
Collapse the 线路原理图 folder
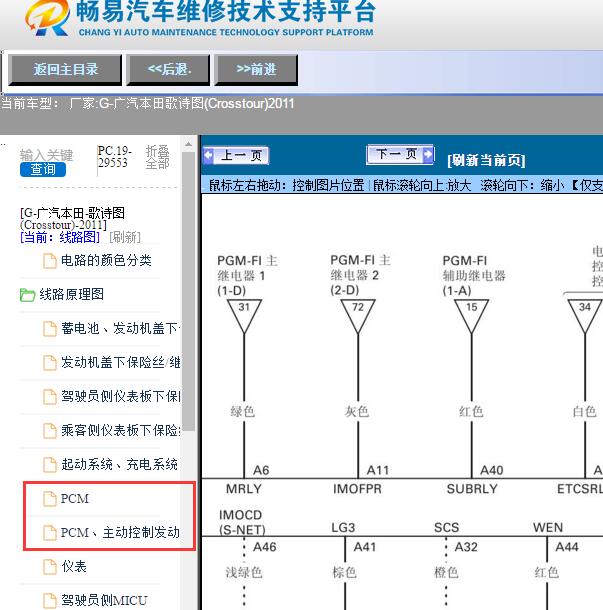pyautogui.click(x=71, y=294)
